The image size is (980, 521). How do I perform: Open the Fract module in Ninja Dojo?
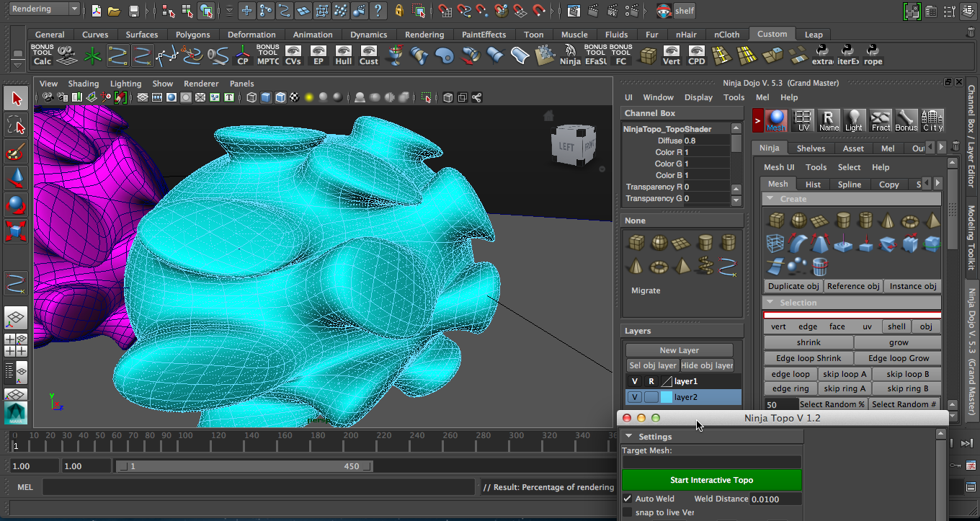click(x=881, y=120)
